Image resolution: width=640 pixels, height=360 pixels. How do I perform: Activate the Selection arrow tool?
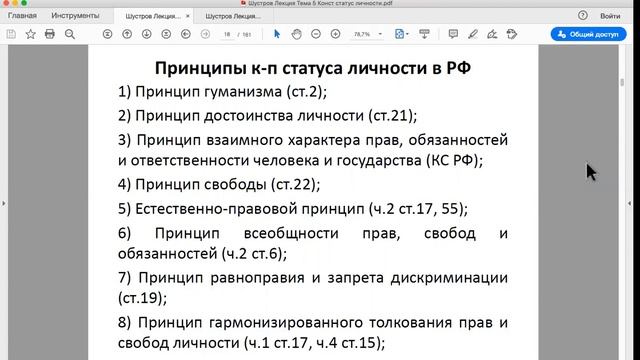(277, 34)
